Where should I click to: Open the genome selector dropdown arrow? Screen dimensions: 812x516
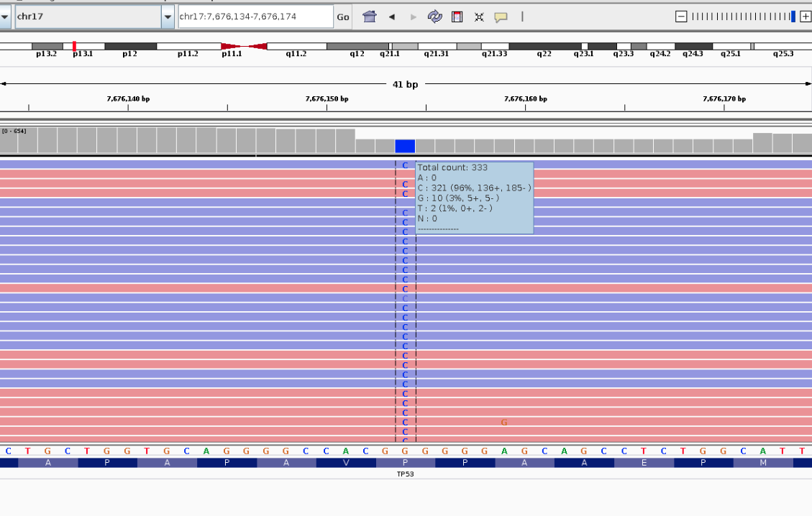click(5, 17)
